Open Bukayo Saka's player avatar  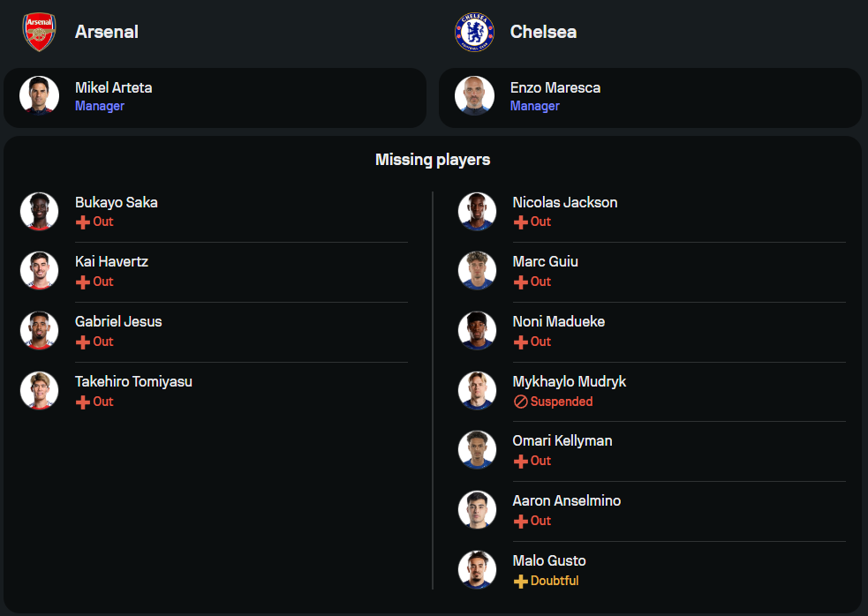point(40,211)
